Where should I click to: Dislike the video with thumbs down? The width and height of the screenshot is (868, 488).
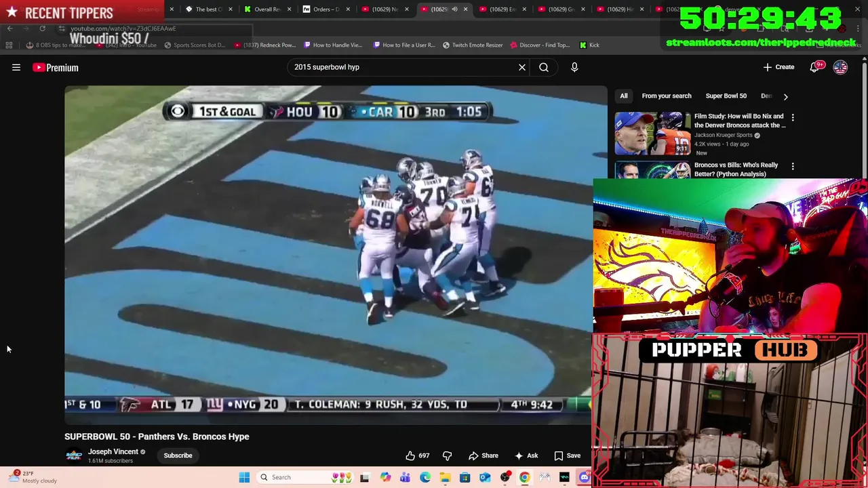coord(447,455)
